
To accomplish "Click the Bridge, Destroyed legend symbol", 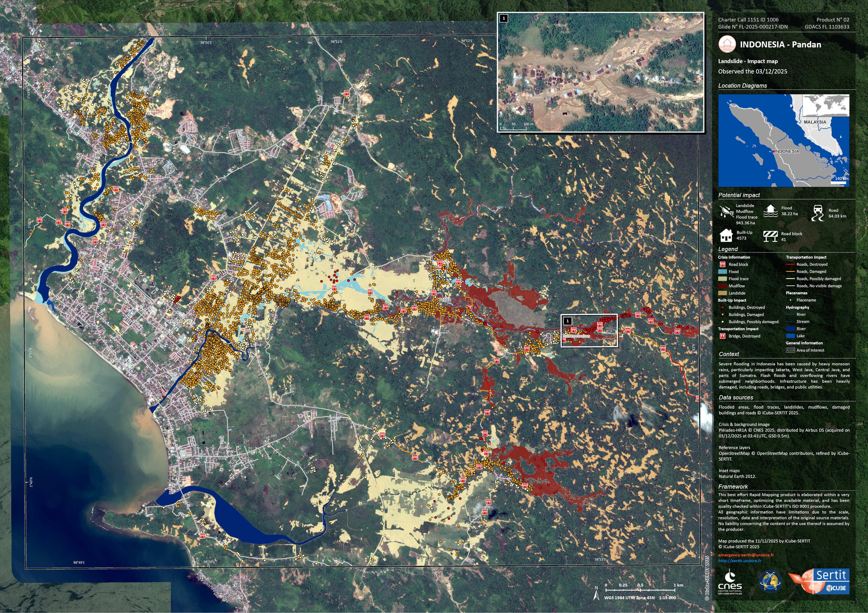I will [723, 336].
